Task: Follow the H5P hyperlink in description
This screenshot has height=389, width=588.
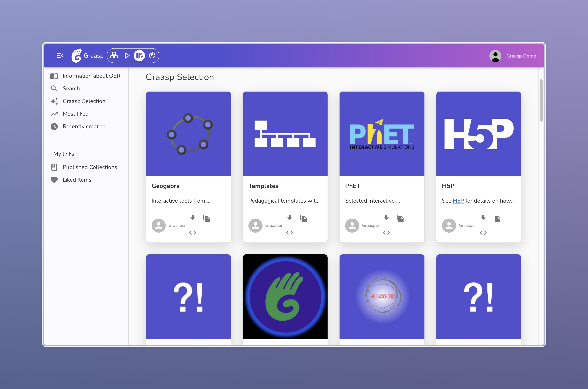Action: [x=458, y=201]
